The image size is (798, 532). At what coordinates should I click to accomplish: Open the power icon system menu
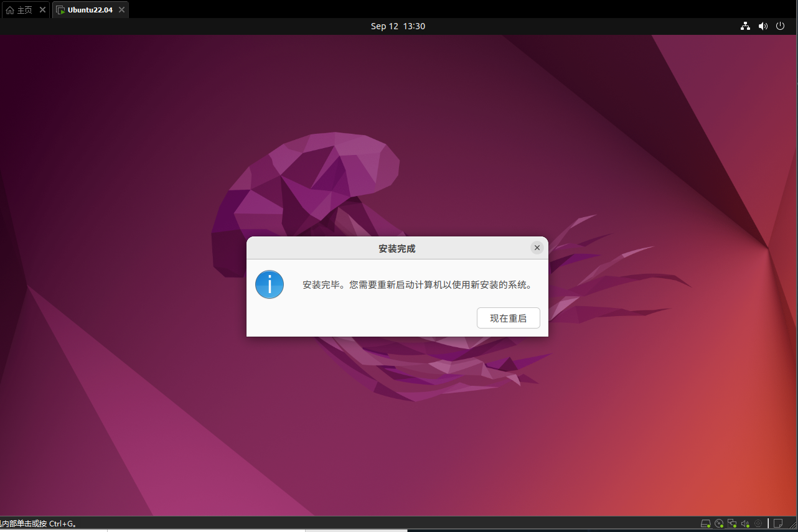click(781, 26)
